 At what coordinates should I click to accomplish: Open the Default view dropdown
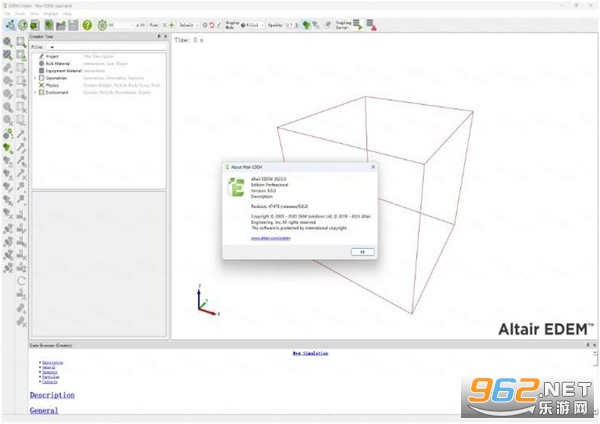pos(189,25)
